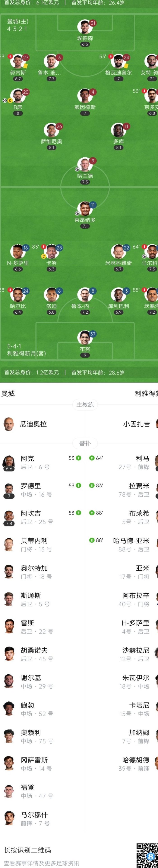Open Bounou's goalkeeper avatar number 37

coord(84,338)
